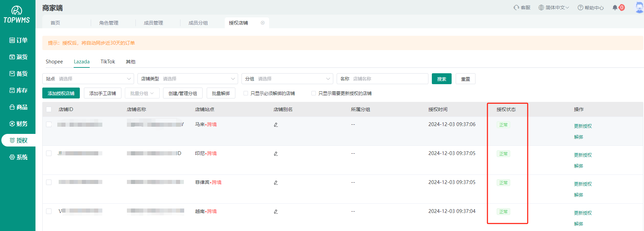Click the 菲律宾•跨境 site cell
644x231 pixels.
coord(208,182)
